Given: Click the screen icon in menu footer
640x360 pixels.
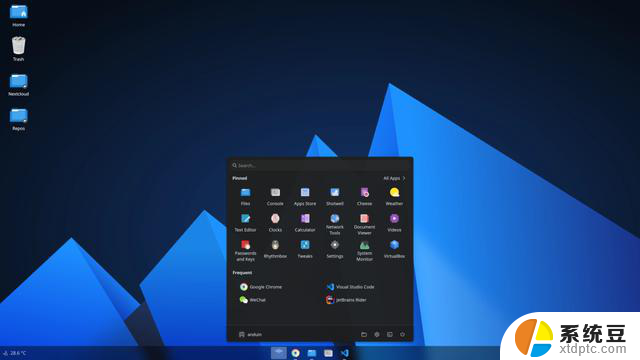Looking at the screenshot, I should pyautogui.click(x=390, y=334).
